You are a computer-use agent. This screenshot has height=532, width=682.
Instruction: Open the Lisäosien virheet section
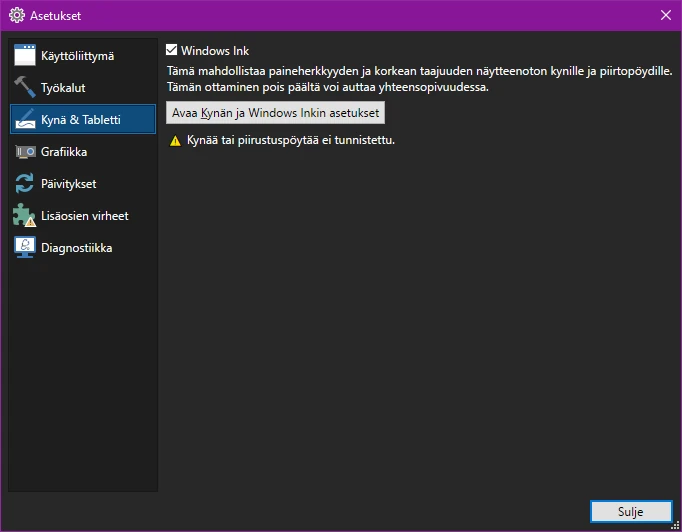pos(84,216)
